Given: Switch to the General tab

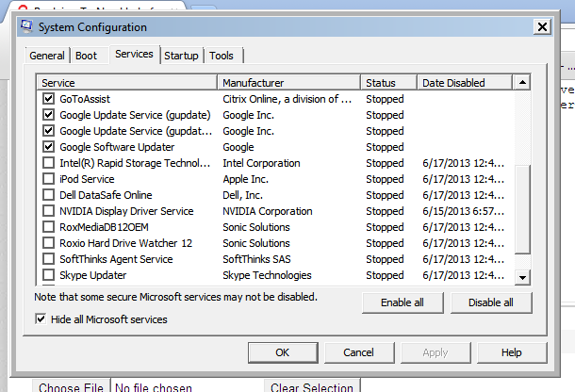Looking at the screenshot, I should (x=47, y=56).
